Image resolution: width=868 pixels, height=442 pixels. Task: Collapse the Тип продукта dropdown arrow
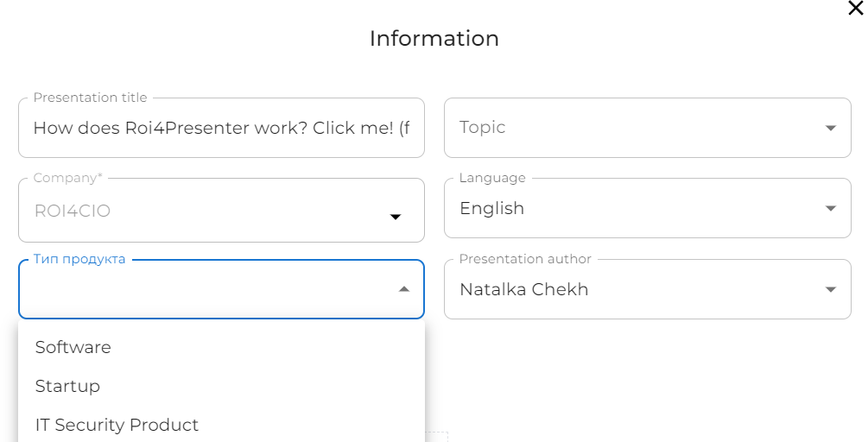click(404, 290)
